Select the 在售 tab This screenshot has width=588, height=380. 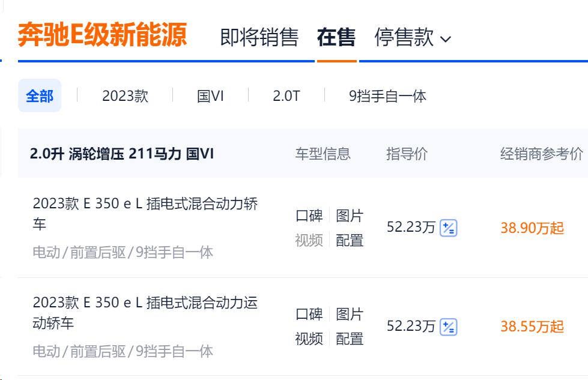[336, 38]
